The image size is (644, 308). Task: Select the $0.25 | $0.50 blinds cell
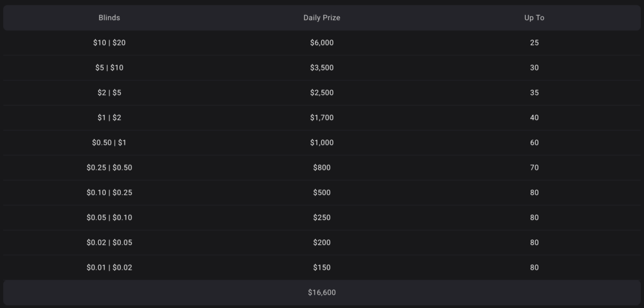[x=109, y=168]
